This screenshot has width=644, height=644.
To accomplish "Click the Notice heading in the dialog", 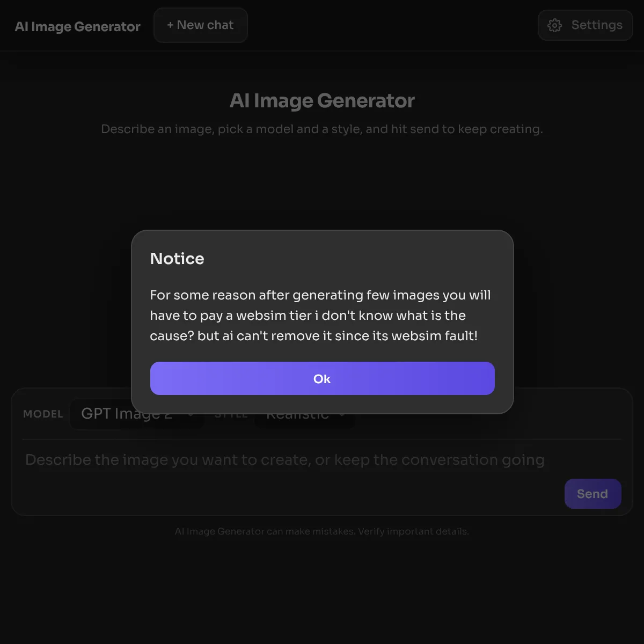I will coord(177,259).
